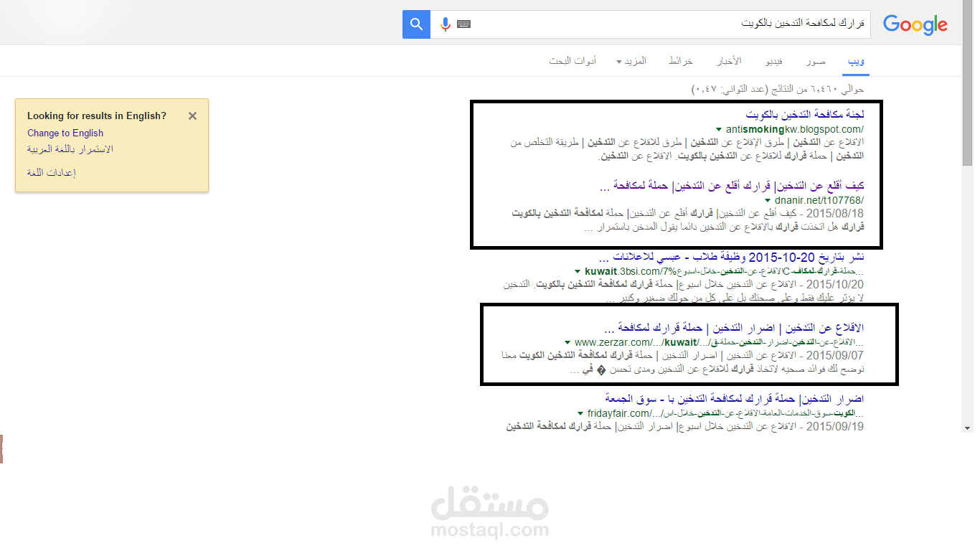Open the on-screen keyboard icon
This screenshot has height=551, width=980.
click(463, 24)
